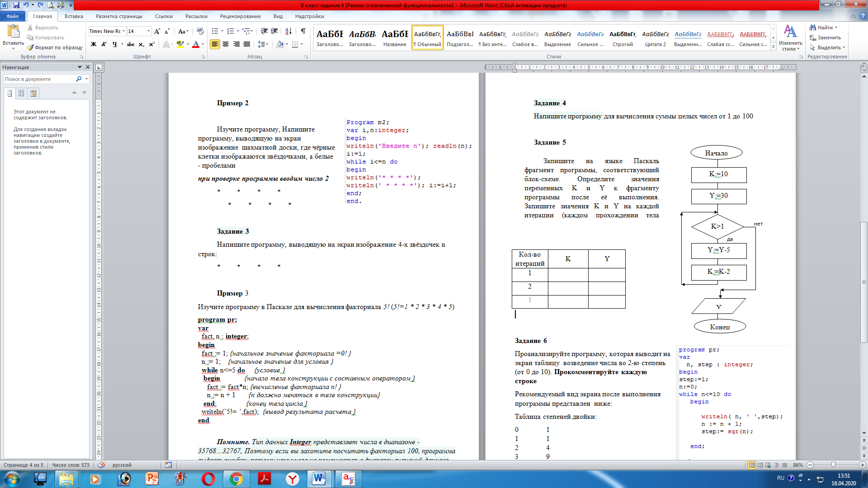Switch to the Вставка ribbon tab
This screenshot has height=488, width=868.
[74, 16]
